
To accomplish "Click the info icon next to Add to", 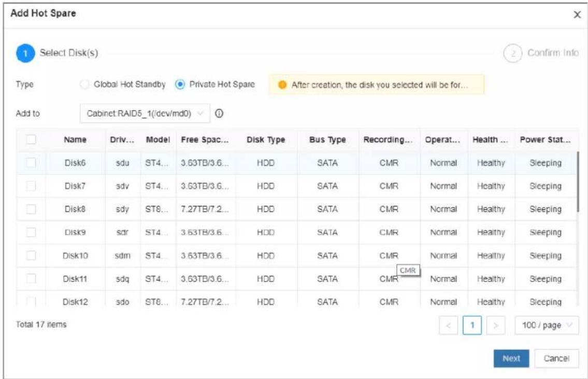I will point(219,114).
